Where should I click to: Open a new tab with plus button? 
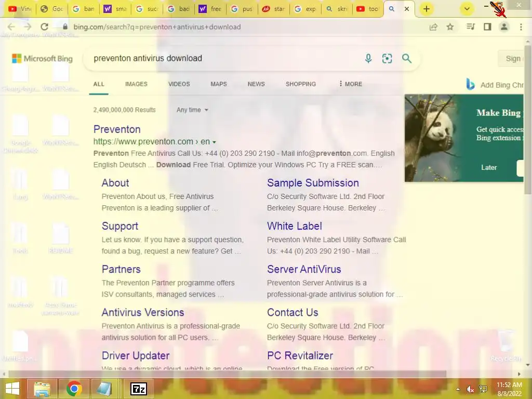427,9
